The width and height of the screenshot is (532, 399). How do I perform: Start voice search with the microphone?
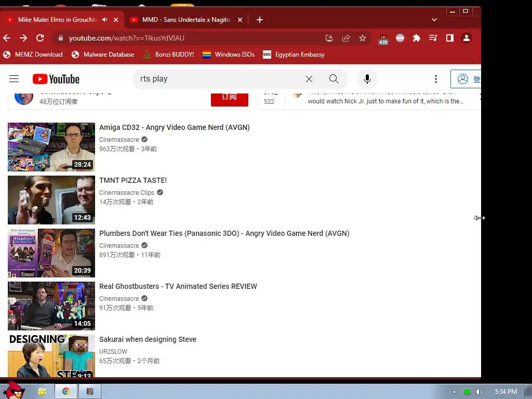(367, 79)
